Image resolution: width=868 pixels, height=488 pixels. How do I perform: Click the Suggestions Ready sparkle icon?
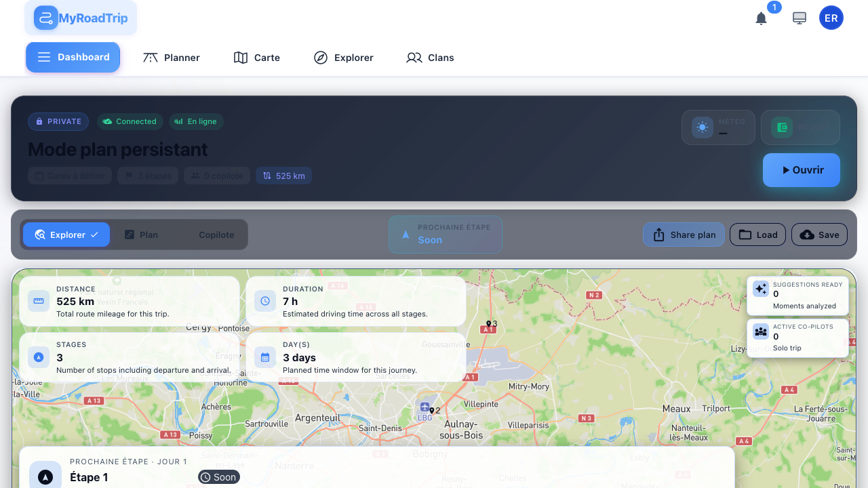(761, 289)
